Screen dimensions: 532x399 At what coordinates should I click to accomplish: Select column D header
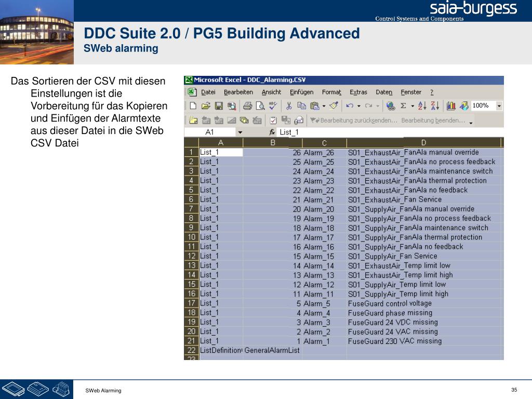(x=423, y=142)
